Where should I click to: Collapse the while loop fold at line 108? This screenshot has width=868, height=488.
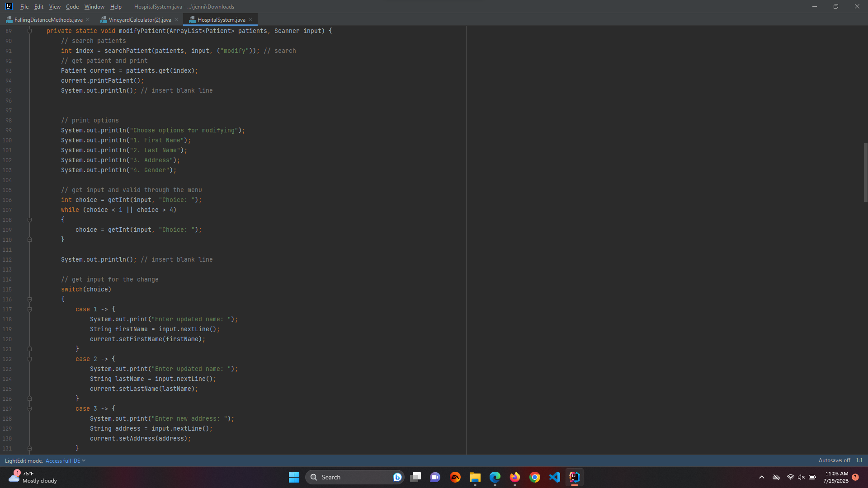(29, 220)
